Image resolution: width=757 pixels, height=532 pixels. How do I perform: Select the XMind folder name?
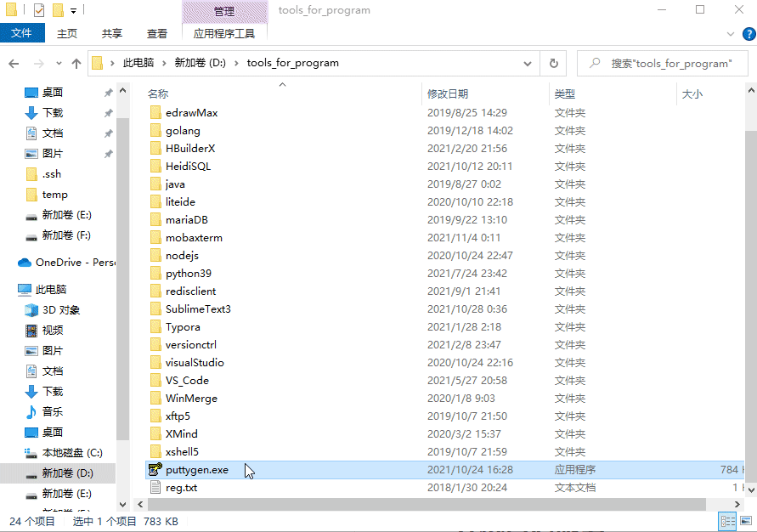coord(182,434)
